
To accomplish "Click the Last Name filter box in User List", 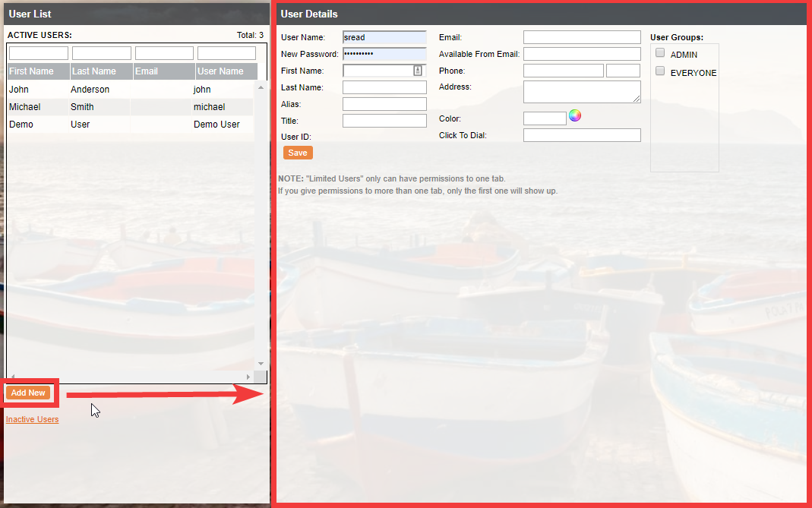I will [x=102, y=53].
